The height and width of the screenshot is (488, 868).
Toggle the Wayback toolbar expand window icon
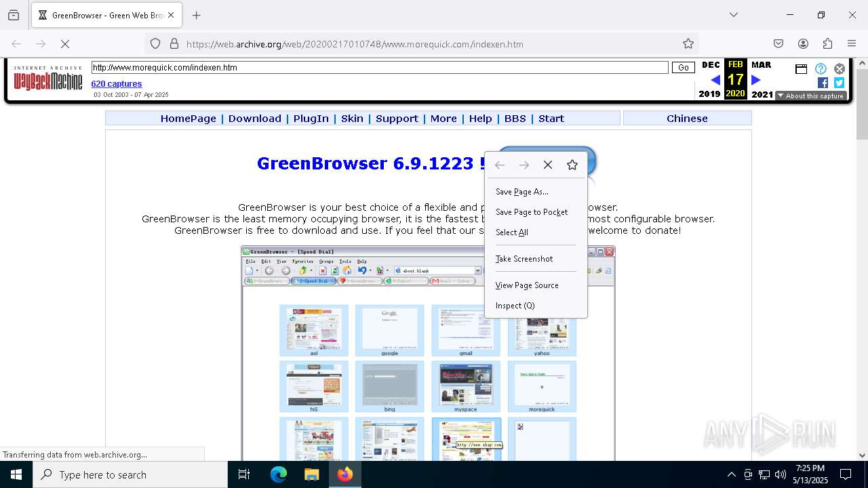(x=801, y=68)
